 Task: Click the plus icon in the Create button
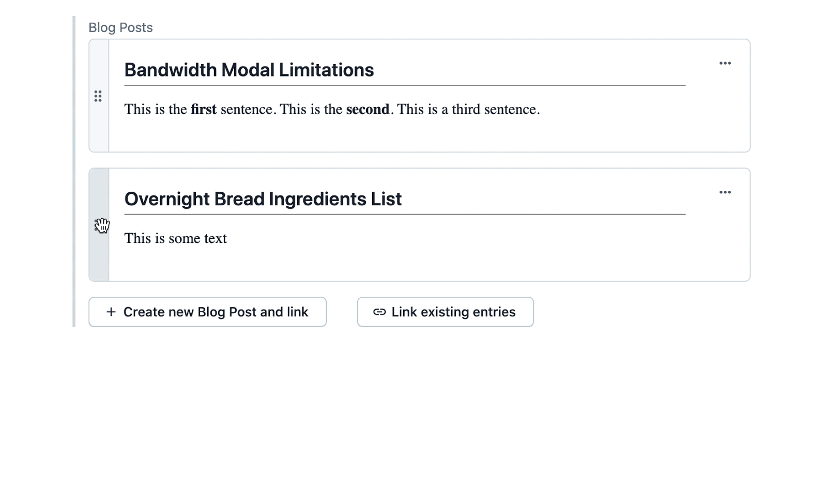point(111,312)
